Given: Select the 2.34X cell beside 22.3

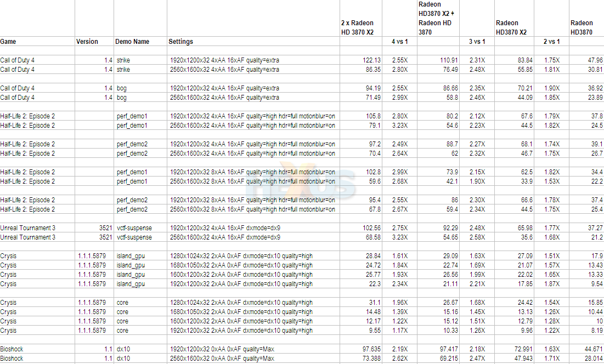Looking at the screenshot, I should pos(399,284).
